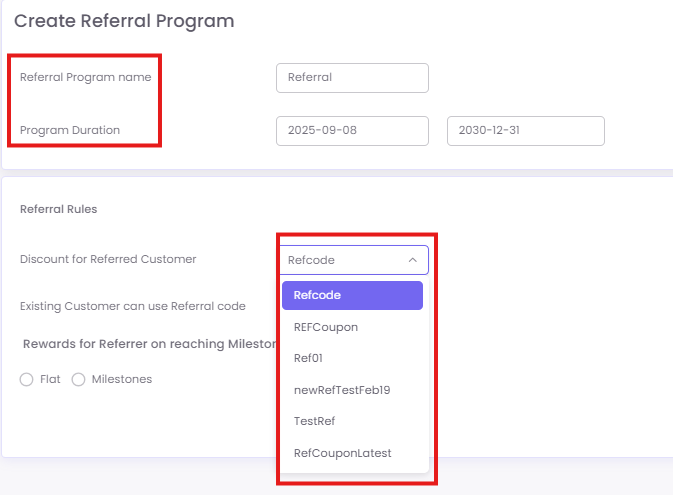Choose the highlighted Refcode option in list

(x=352, y=295)
